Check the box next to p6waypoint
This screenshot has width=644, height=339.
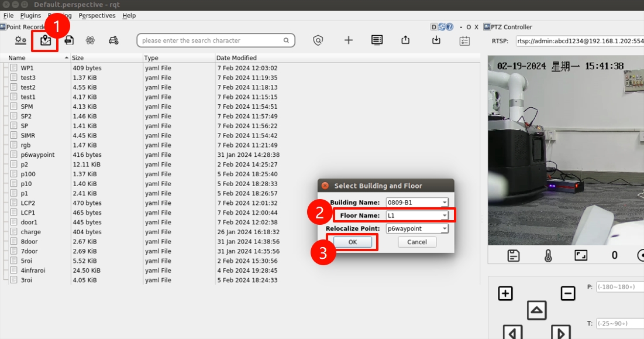pos(13,155)
